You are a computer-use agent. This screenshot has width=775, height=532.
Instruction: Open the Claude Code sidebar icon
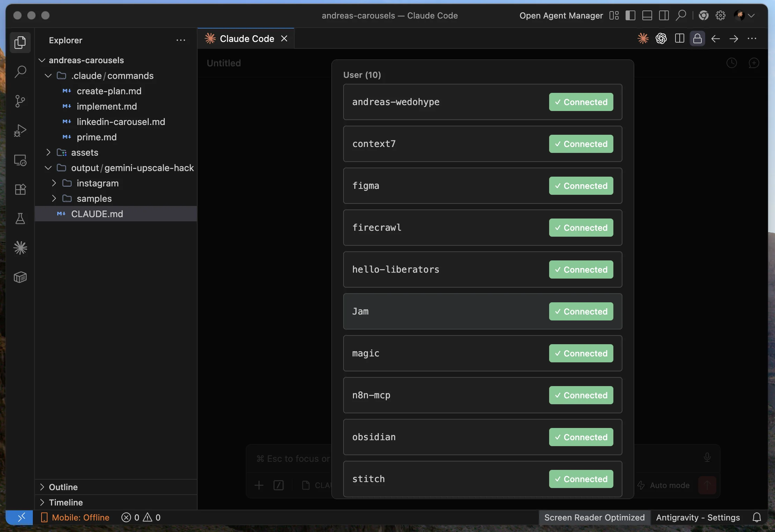click(20, 248)
